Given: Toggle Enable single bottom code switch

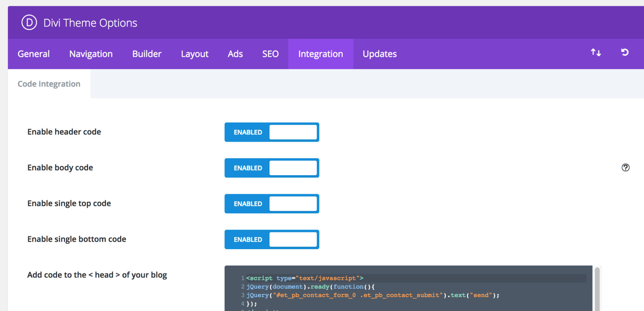Looking at the screenshot, I should coord(272,240).
